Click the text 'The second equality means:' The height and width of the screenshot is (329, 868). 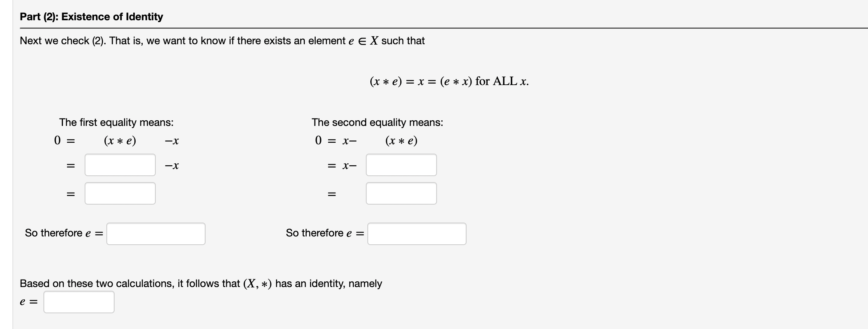click(x=377, y=122)
